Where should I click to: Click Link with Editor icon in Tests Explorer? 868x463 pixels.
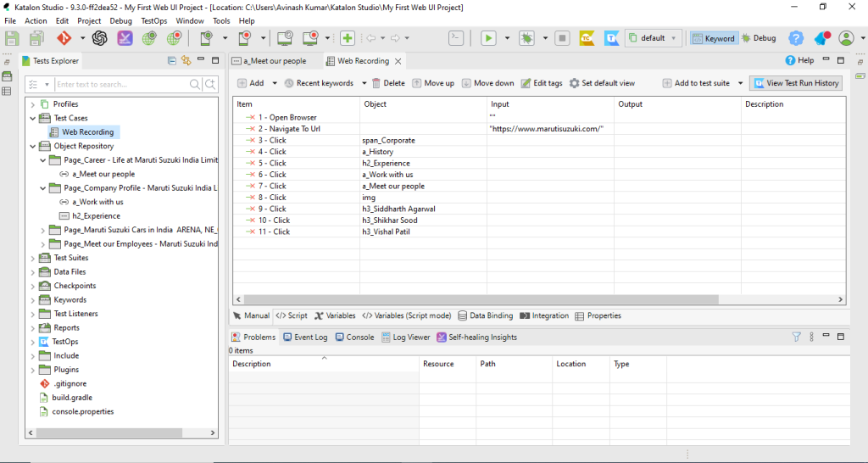186,60
